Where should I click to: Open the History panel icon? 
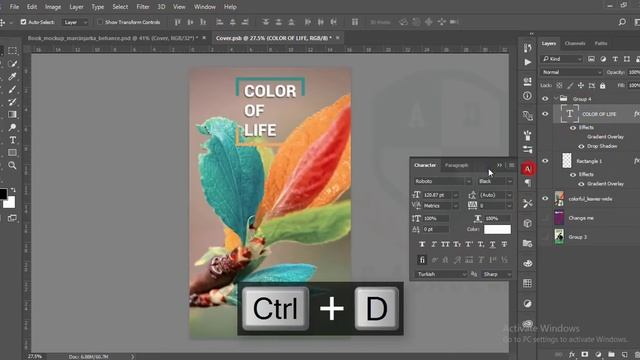527,48
